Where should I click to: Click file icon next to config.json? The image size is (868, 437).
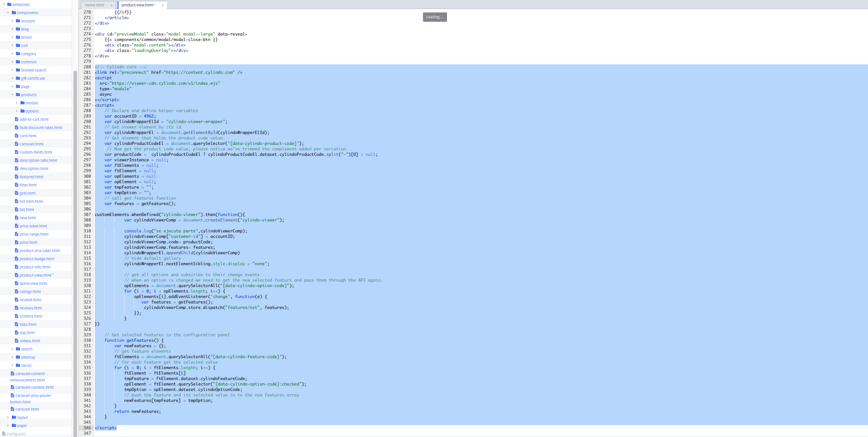point(4,434)
